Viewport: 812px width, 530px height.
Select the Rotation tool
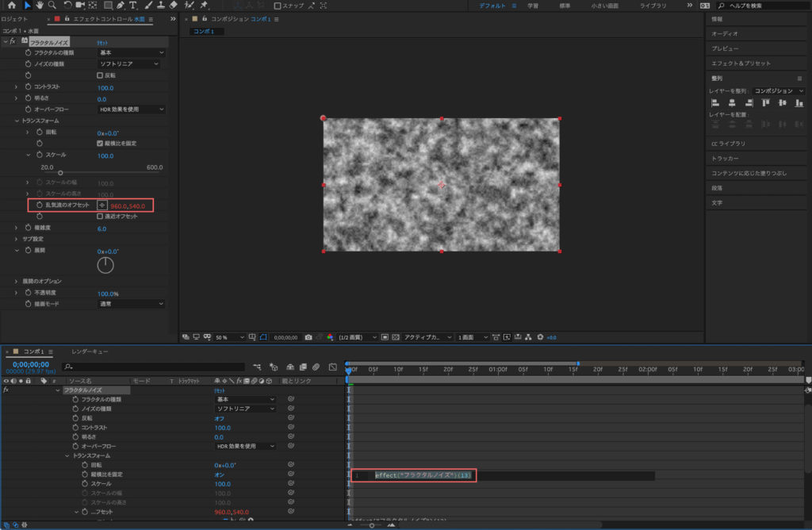[x=68, y=6]
